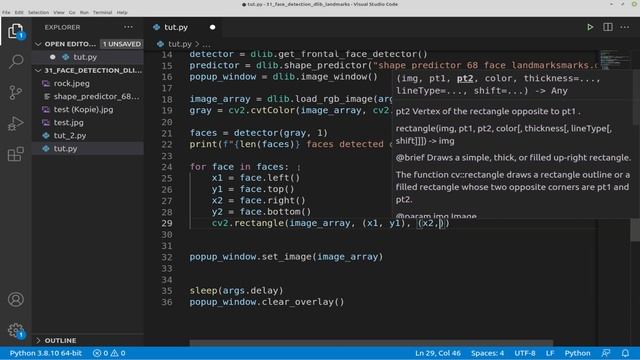Open the Help menu
This screenshot has height=360, width=640.
click(x=122, y=12)
